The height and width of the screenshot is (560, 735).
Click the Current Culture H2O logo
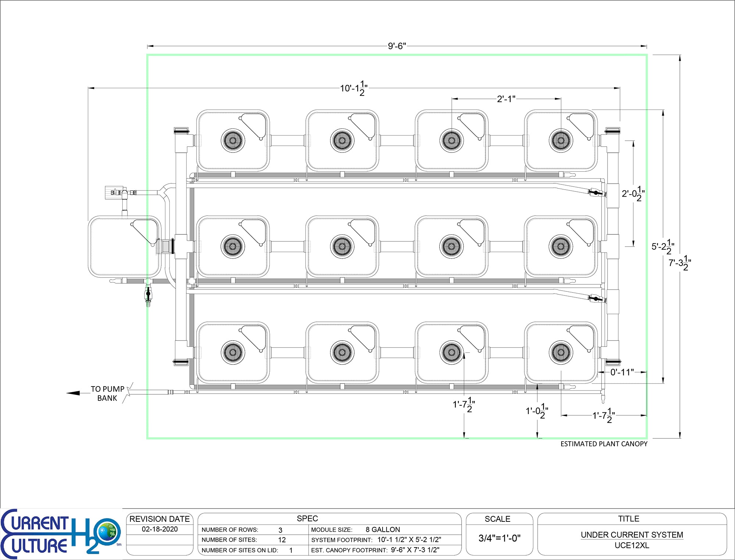(x=61, y=534)
